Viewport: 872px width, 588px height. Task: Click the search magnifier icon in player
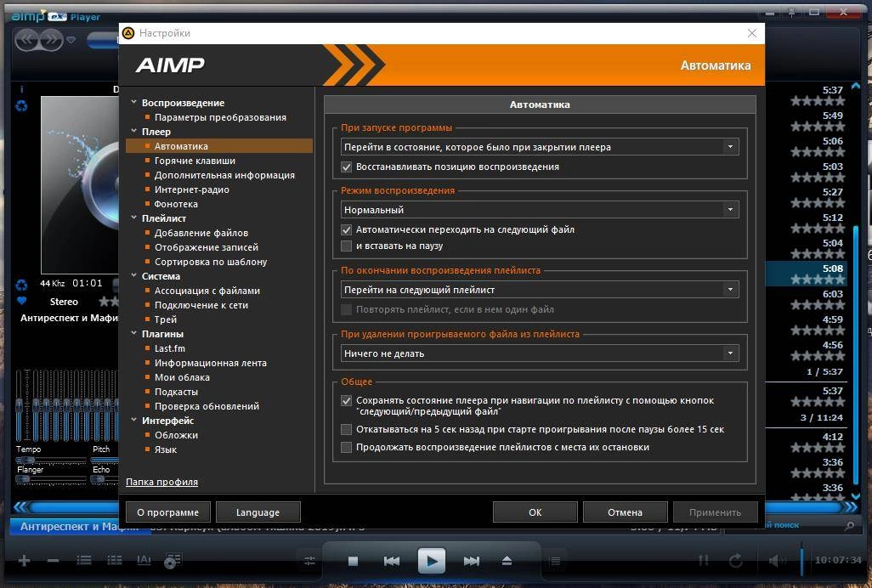pyautogui.click(x=849, y=524)
